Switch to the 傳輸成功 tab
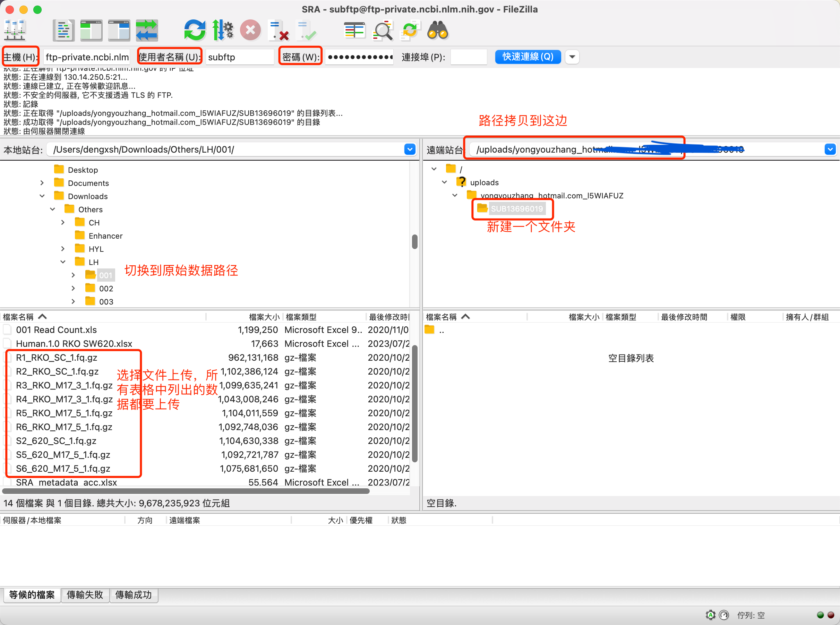This screenshot has height=625, width=840. [133, 595]
